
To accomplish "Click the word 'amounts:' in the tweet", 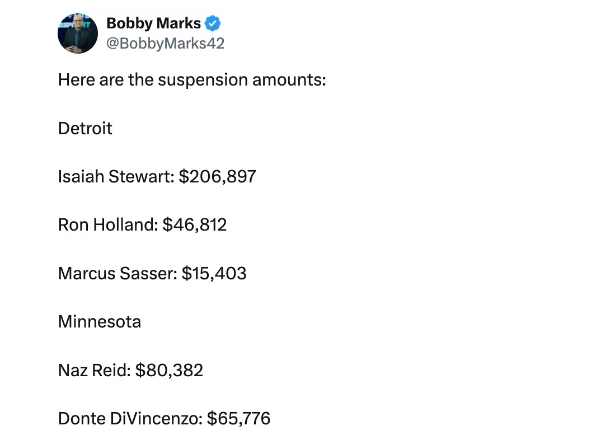I will 289,80.
